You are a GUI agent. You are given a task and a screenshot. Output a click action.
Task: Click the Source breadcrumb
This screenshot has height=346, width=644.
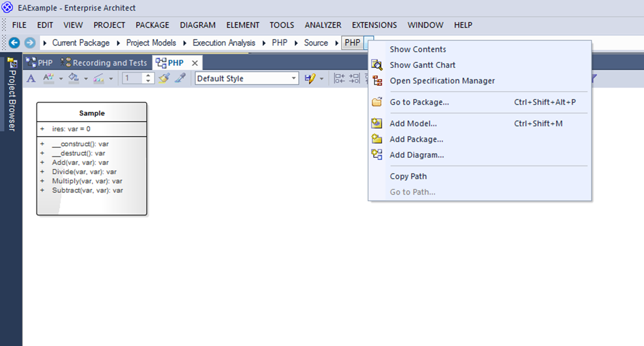tap(316, 43)
